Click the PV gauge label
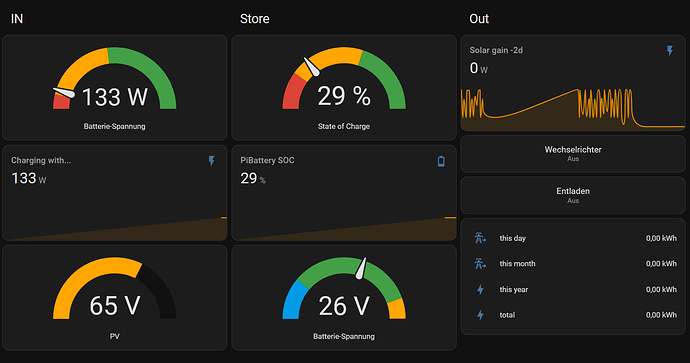Screen dimensions: 690x363 [114, 336]
